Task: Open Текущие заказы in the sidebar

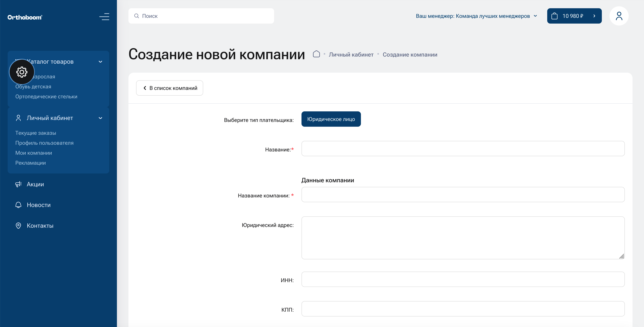Action: click(36, 133)
